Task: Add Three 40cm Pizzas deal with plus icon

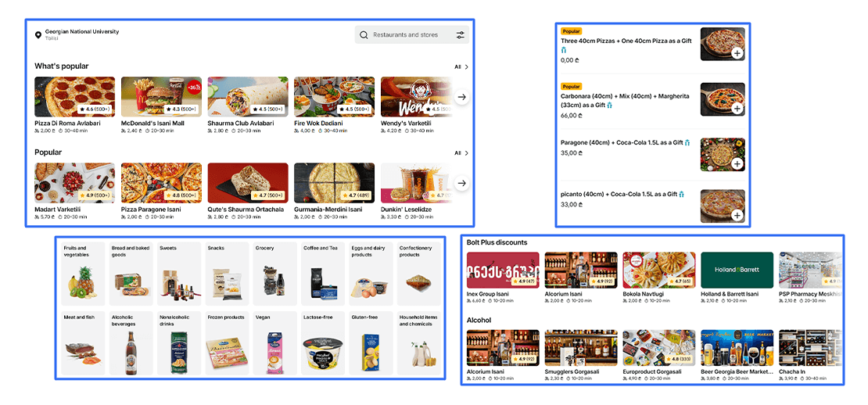Action: tap(737, 54)
